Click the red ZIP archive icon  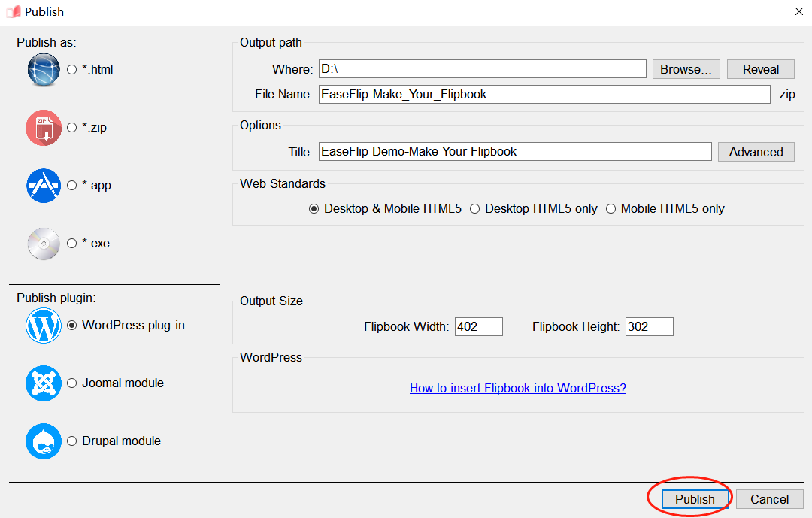coord(44,128)
